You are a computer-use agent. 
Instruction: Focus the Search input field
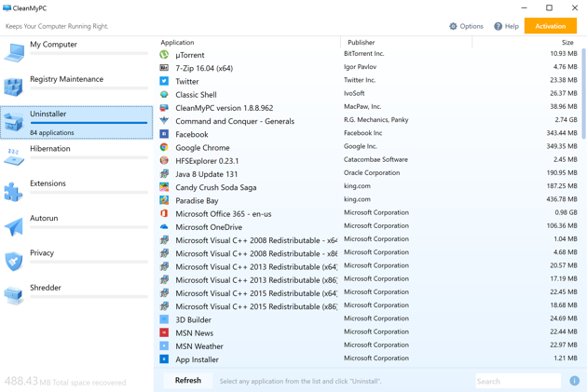pyautogui.click(x=518, y=381)
